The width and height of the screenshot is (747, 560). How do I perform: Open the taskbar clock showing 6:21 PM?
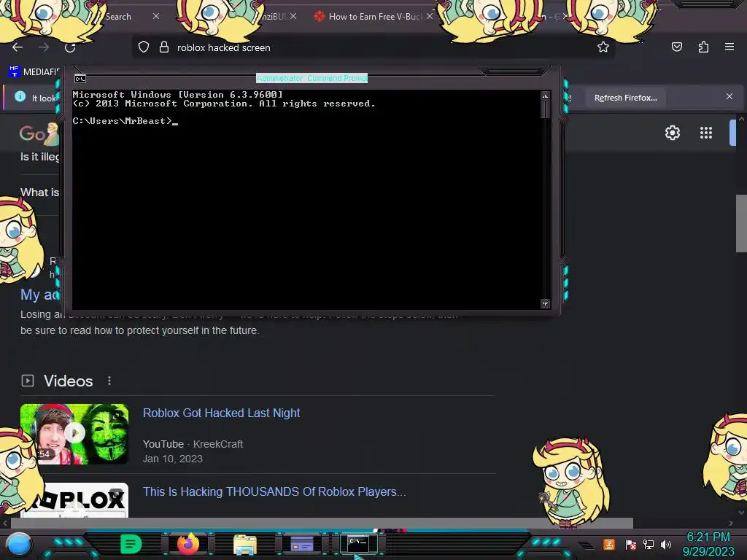708,544
